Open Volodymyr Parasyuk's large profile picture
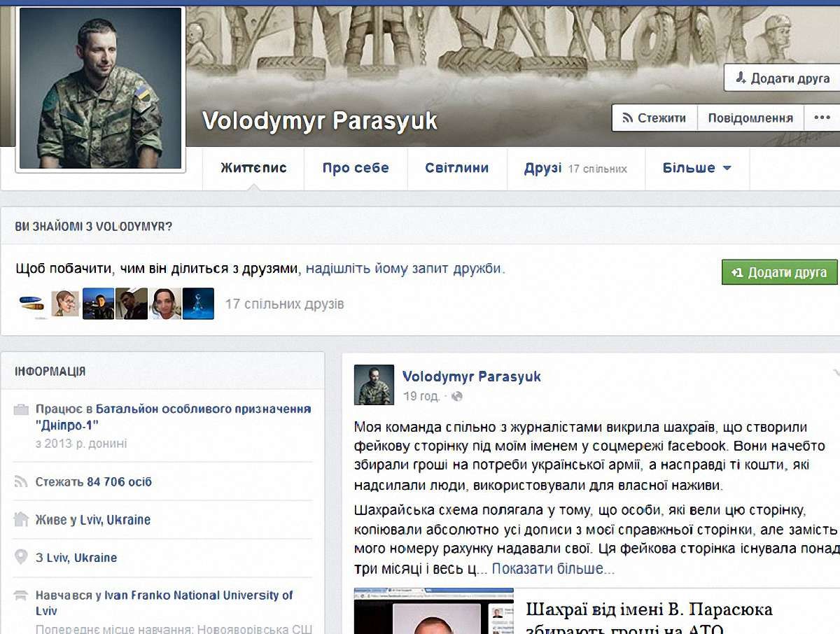 click(x=101, y=88)
